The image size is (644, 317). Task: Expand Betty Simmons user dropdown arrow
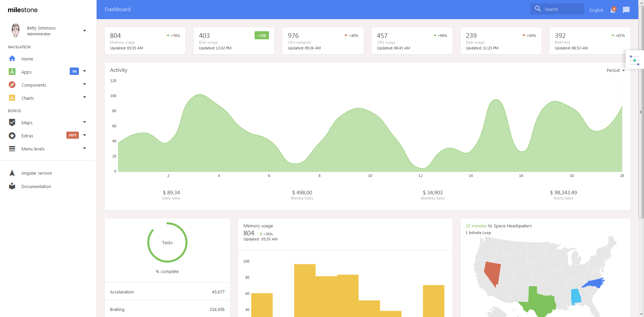85,31
